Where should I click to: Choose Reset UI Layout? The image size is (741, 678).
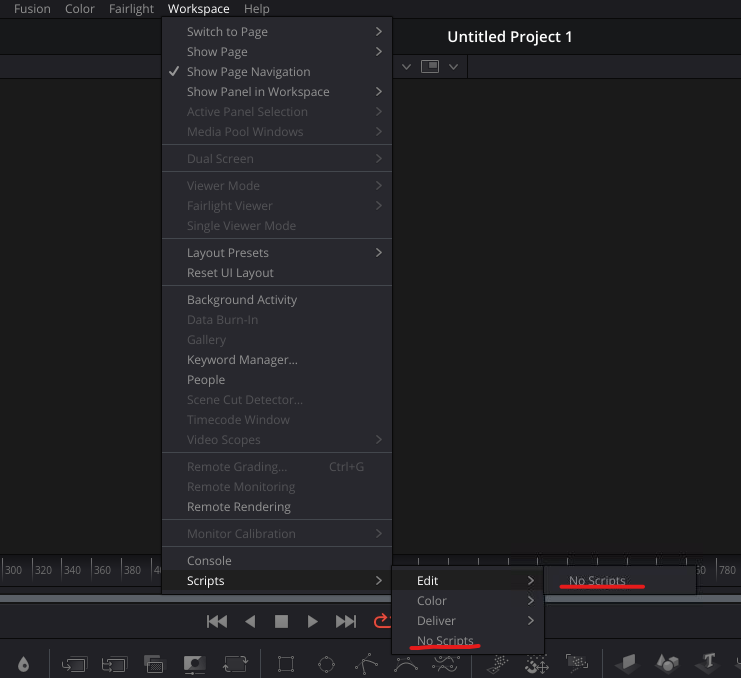pos(230,273)
